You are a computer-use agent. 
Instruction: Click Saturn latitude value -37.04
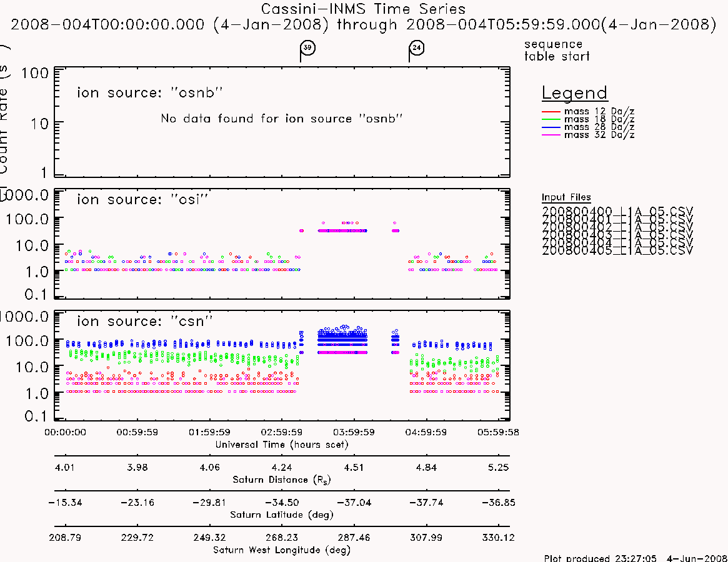point(354,503)
